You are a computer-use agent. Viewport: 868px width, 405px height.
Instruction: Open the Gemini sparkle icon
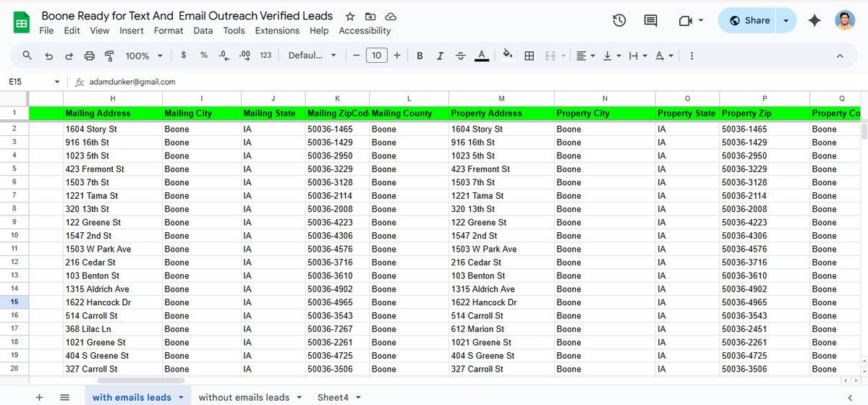click(814, 21)
